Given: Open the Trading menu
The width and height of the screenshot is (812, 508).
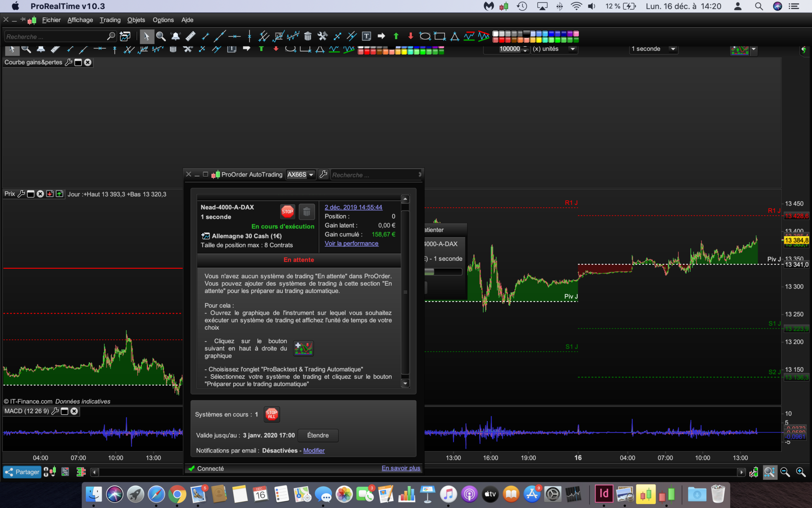Looking at the screenshot, I should click(x=110, y=20).
